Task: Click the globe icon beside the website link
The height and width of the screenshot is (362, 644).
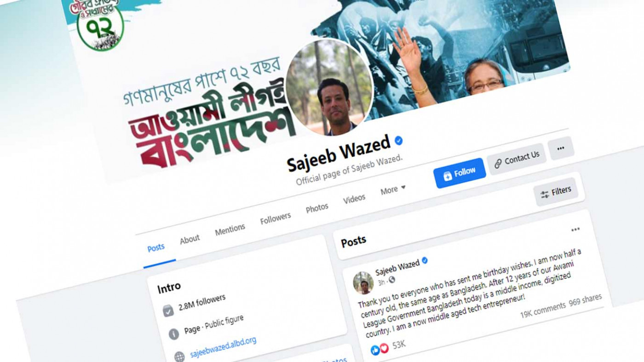Action: [x=179, y=357]
